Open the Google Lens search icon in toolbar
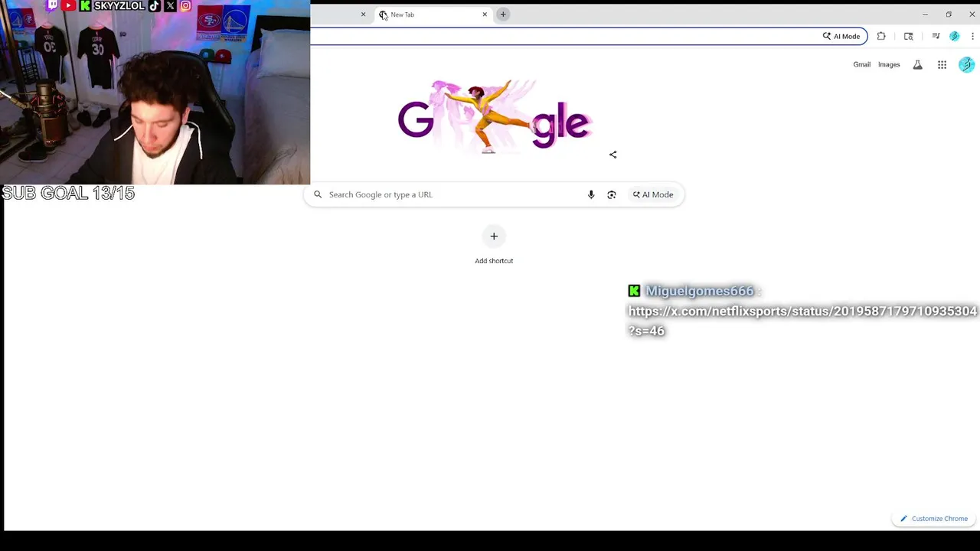The width and height of the screenshot is (980, 551). tap(909, 36)
